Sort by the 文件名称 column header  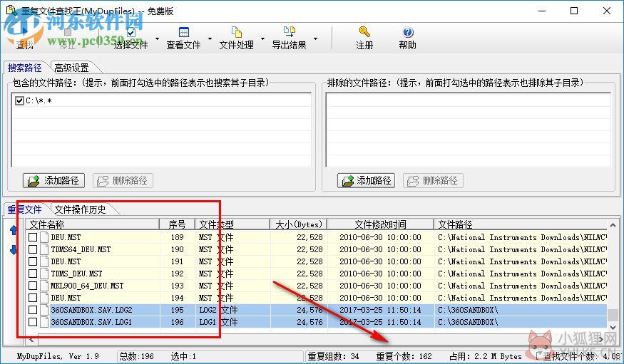[93, 224]
